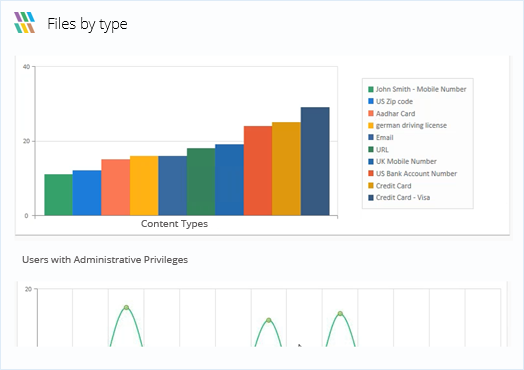Viewport: 524px width, 370px height.
Task: Click the Email legend color square
Action: point(371,137)
